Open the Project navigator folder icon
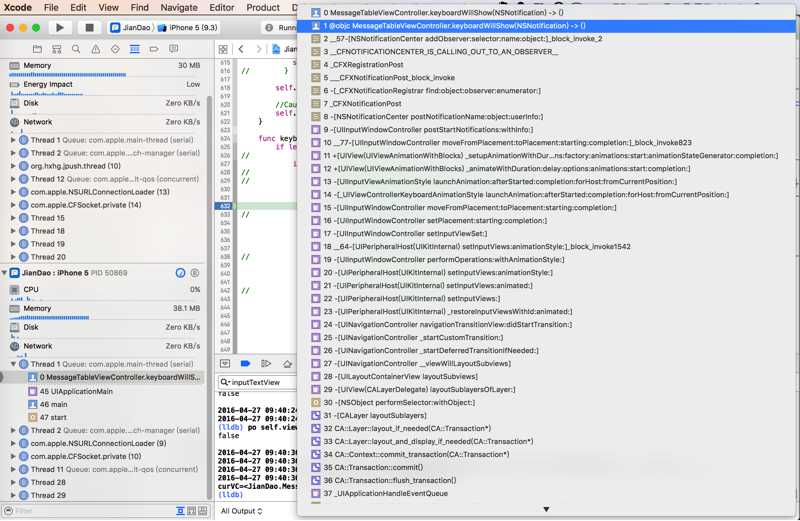 click(37, 49)
